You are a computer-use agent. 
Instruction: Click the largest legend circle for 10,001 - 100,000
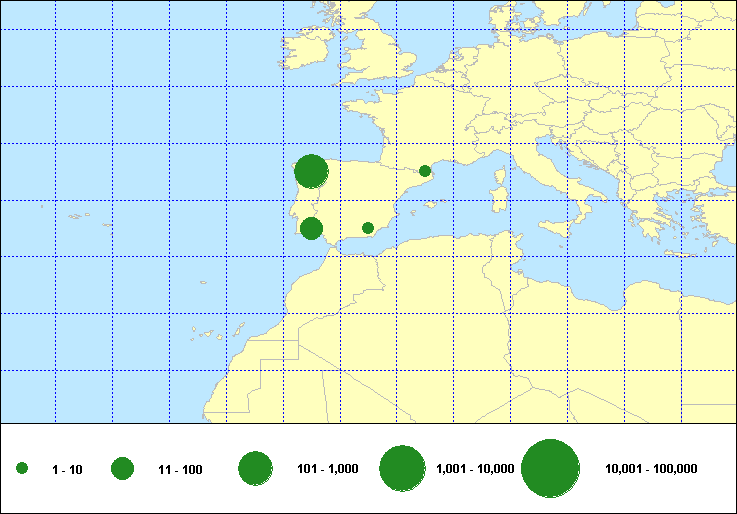pos(551,468)
